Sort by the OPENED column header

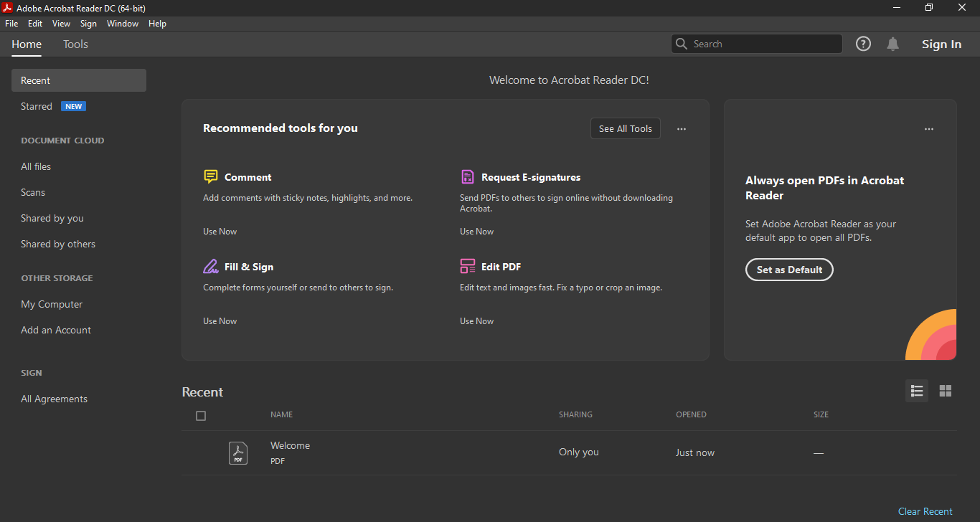click(691, 414)
